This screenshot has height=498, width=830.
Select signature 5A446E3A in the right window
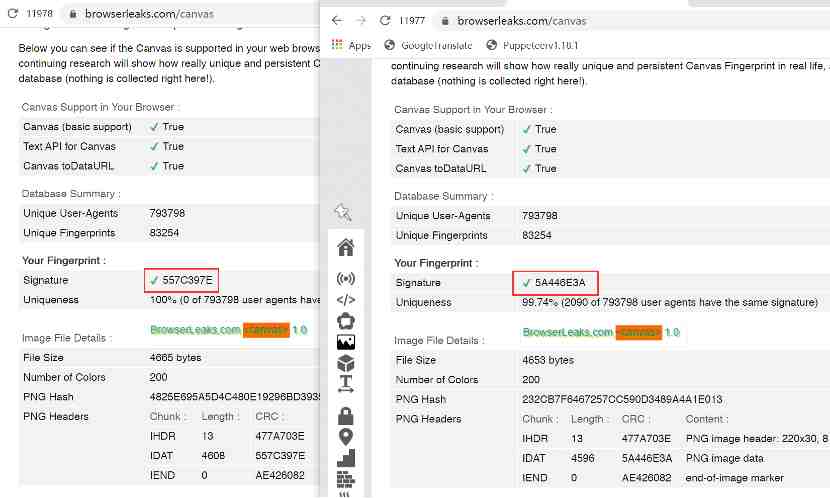(560, 283)
